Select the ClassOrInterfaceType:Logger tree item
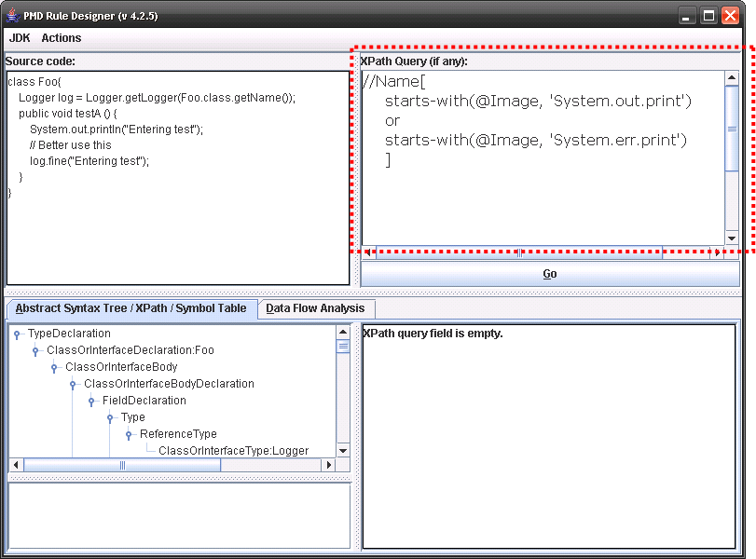Viewport: 756px width, 559px height. 233,451
